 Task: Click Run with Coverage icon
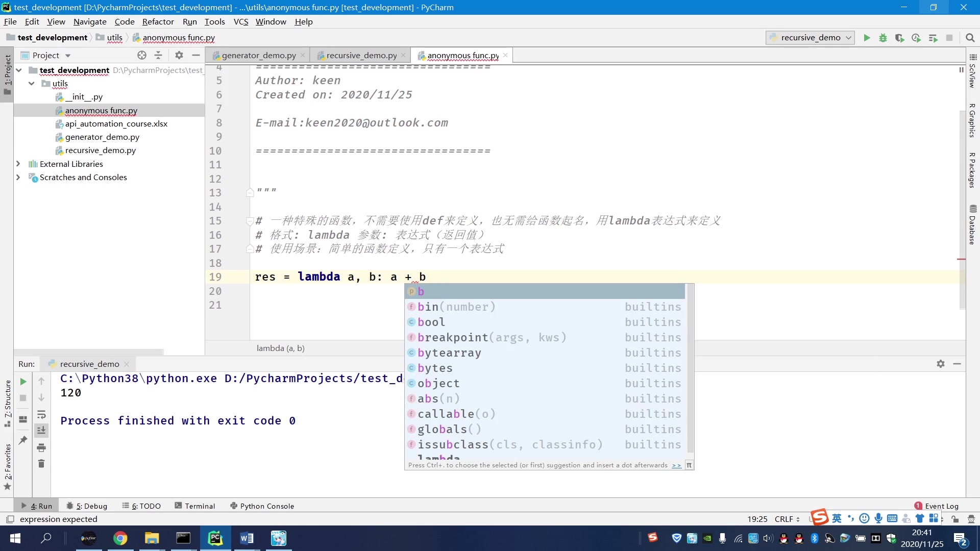click(899, 38)
